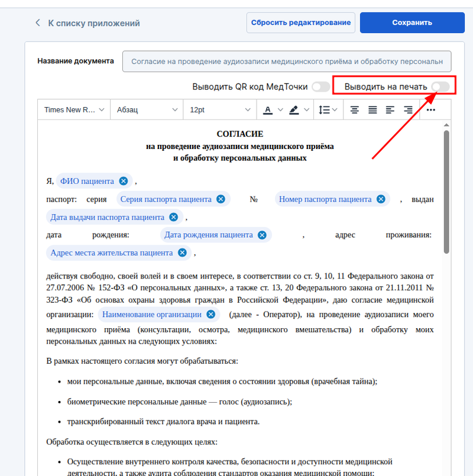473x476 pixels.
Task: Remove the Дата рождения пациента tag
Action: (262, 235)
